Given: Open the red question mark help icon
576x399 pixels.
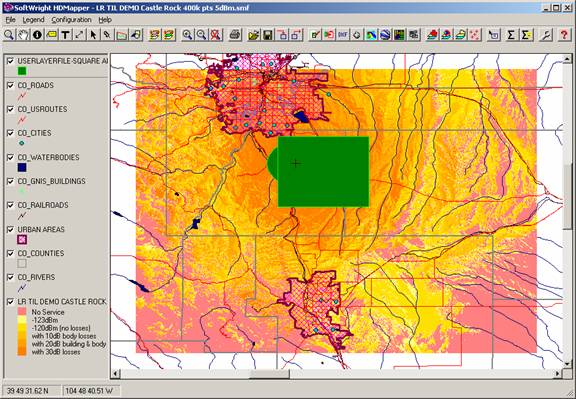Looking at the screenshot, I should 564,35.
